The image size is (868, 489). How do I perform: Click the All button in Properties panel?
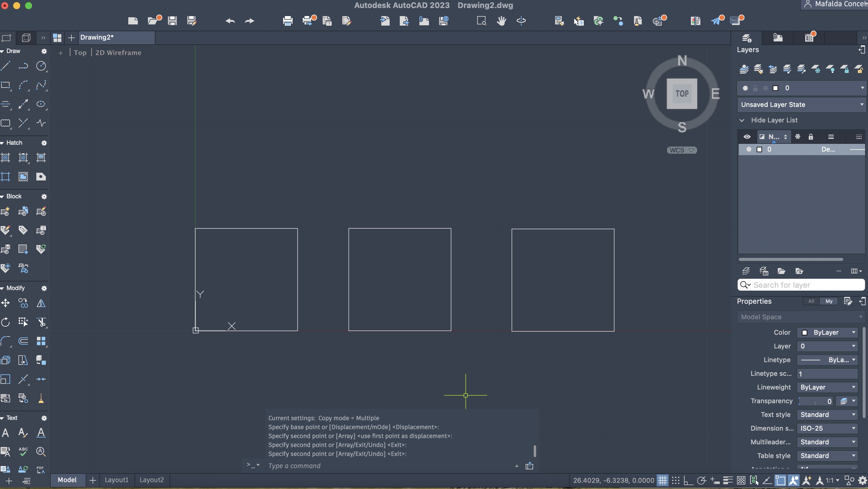811,301
